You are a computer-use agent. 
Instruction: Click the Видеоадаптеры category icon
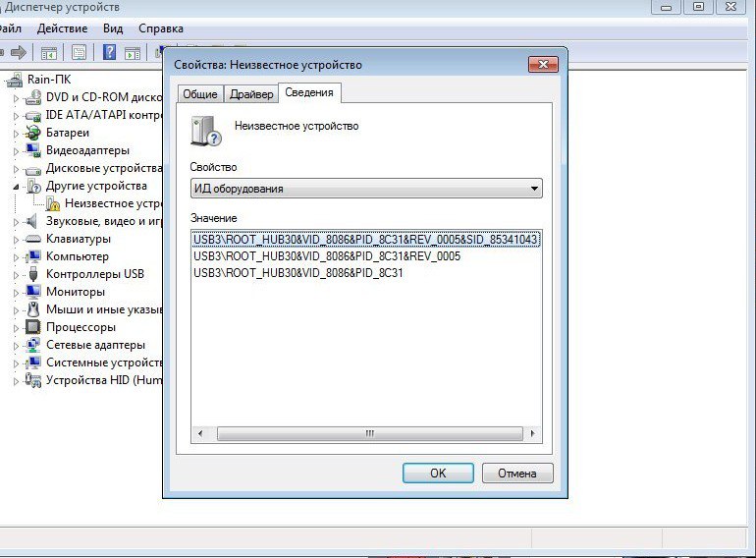click(32, 150)
